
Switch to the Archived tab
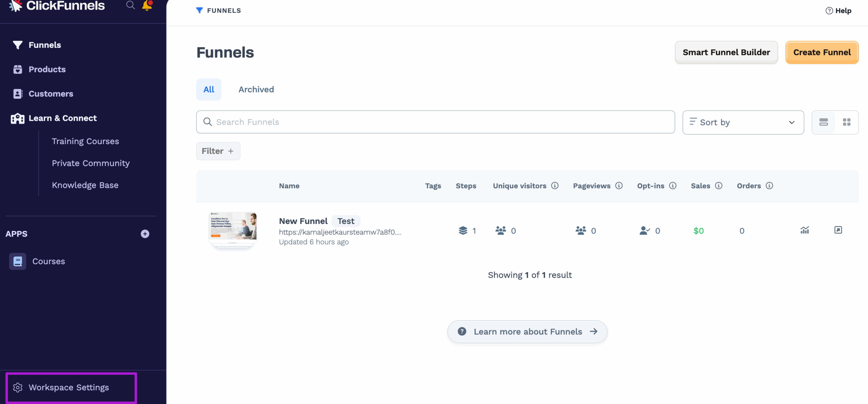coord(256,89)
